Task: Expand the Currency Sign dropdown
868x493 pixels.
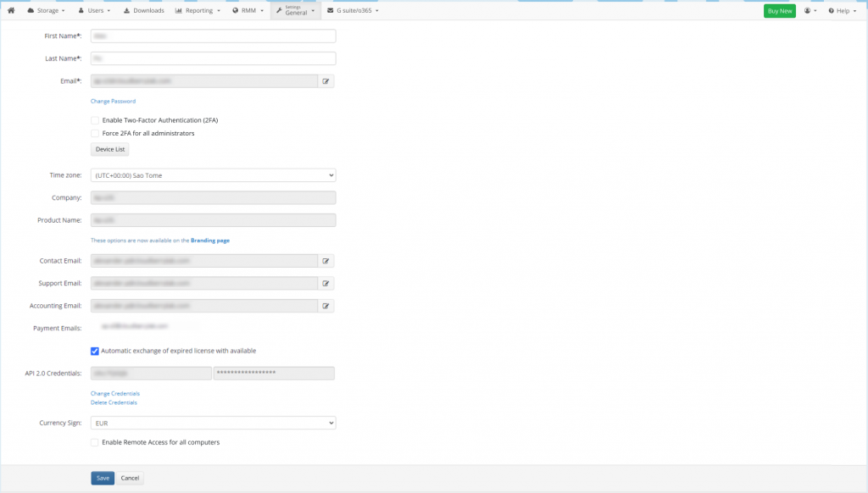Action: [x=213, y=422]
